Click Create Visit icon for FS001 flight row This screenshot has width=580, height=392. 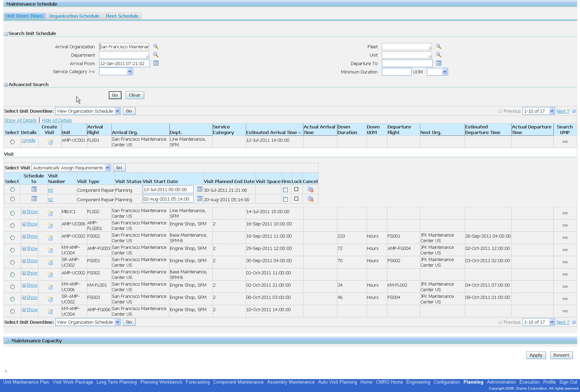point(50,262)
